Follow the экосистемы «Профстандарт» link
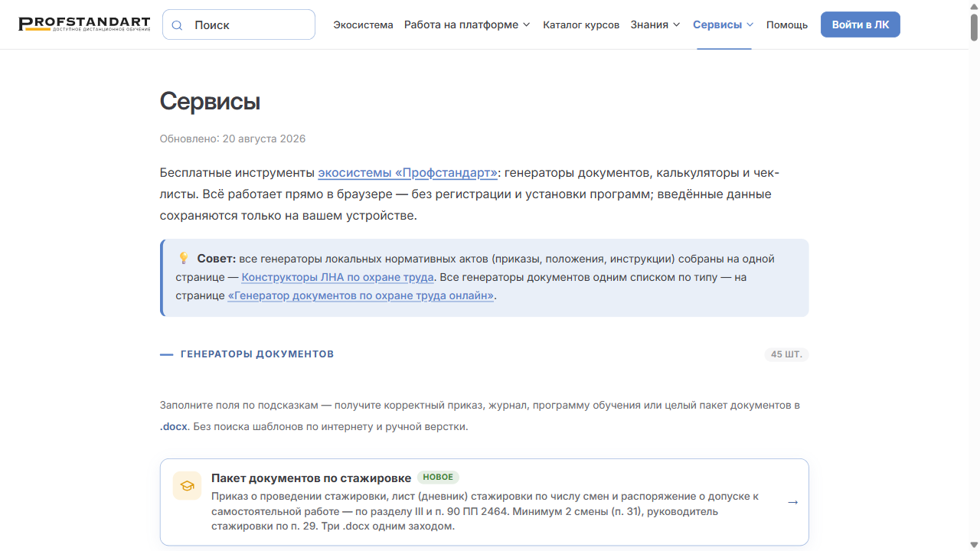The width and height of the screenshot is (980, 551). pos(407,172)
